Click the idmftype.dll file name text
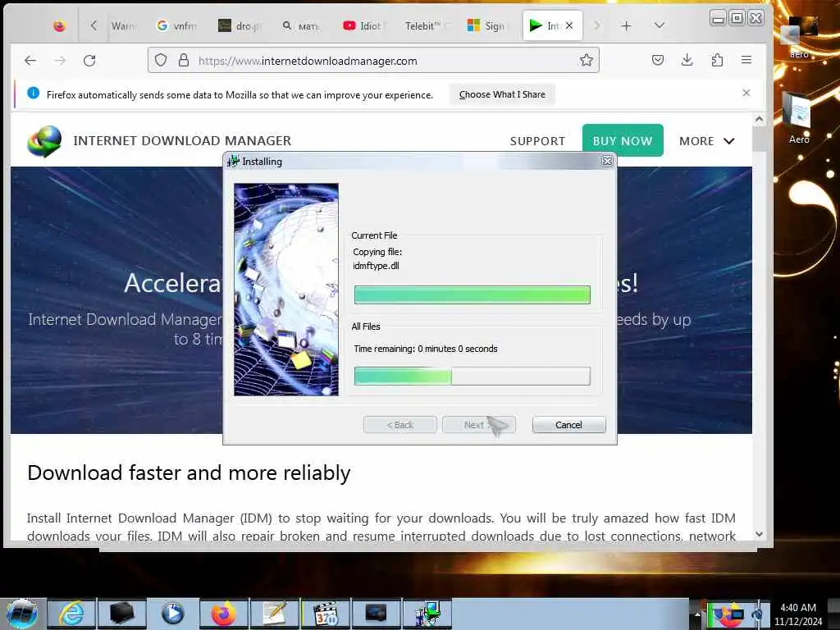Viewport: 840px width, 630px height. (376, 266)
